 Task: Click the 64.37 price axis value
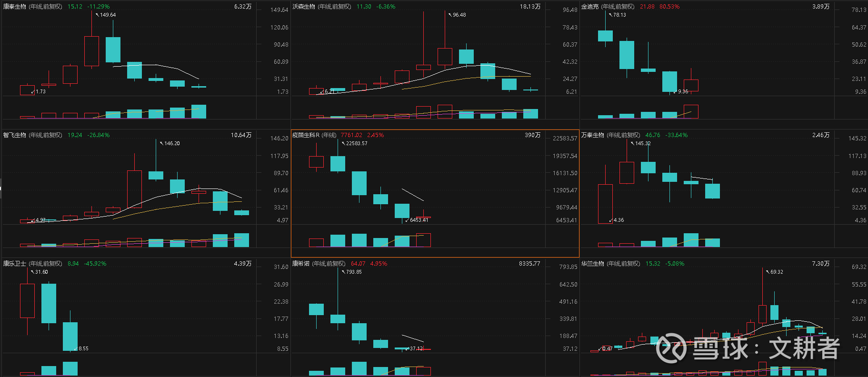tap(859, 28)
